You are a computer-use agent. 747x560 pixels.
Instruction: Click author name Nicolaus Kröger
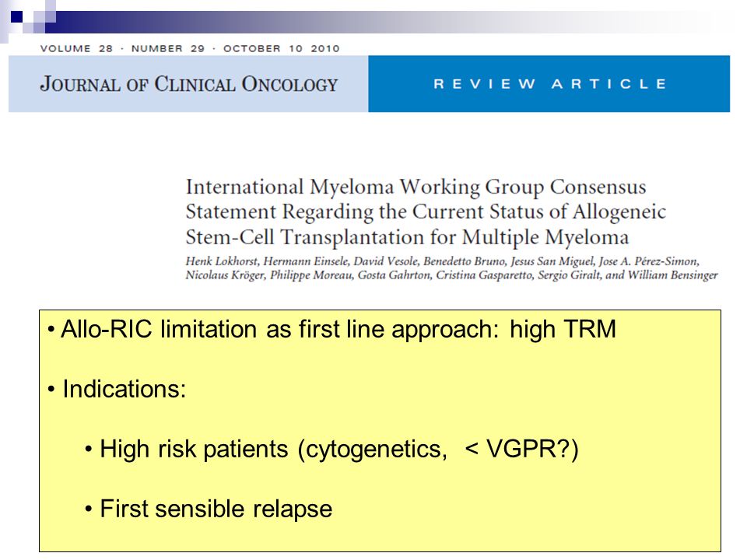click(224, 275)
